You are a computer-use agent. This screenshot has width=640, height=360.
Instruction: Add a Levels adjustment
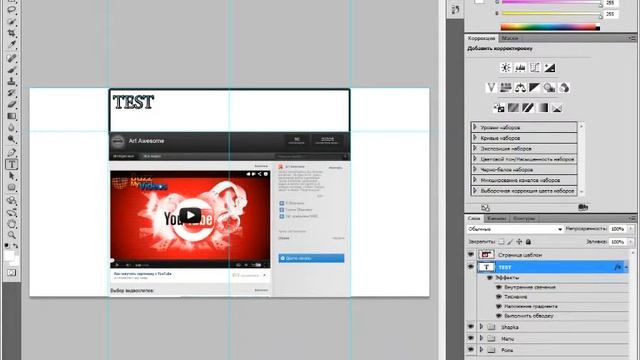pos(520,68)
